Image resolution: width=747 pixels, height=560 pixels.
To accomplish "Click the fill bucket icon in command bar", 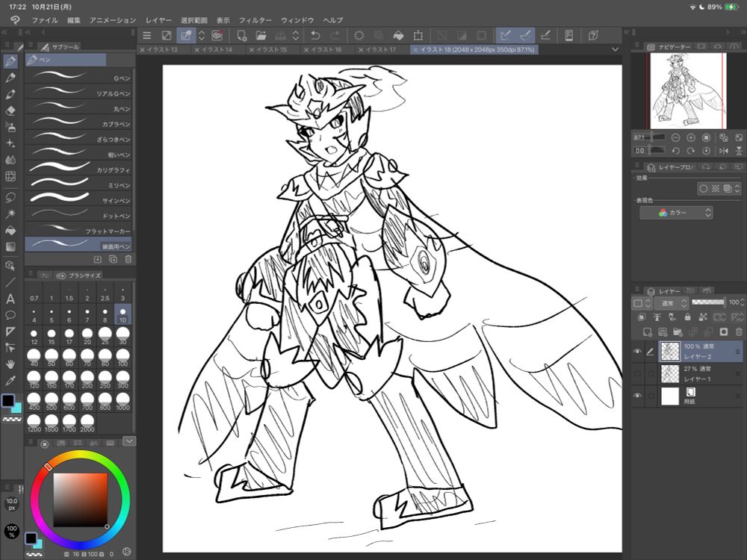I will pyautogui.click(x=398, y=35).
